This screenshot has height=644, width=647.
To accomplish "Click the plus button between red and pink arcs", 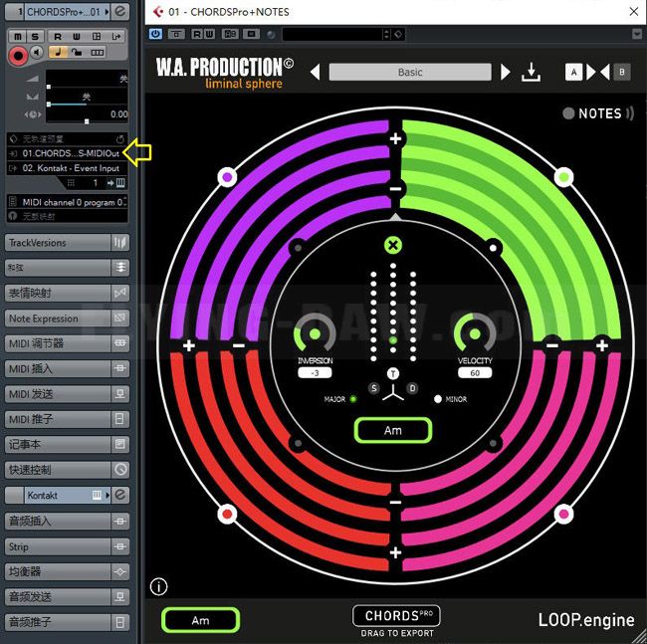I will click(x=395, y=552).
